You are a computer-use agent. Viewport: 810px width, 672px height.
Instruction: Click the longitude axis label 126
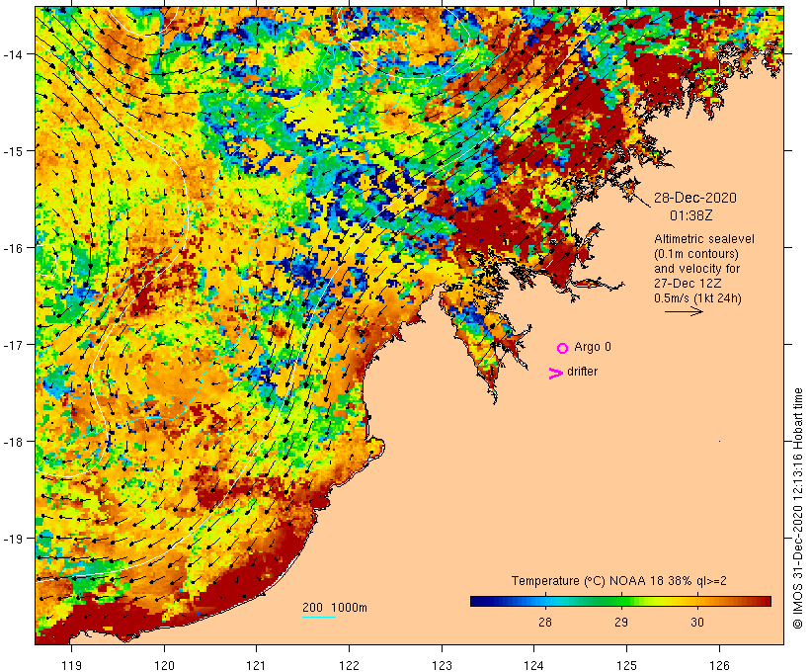tap(719, 665)
